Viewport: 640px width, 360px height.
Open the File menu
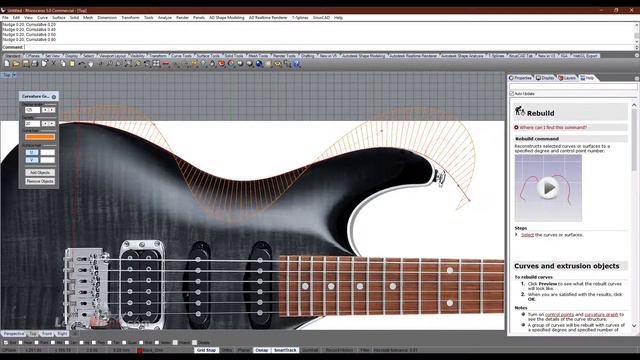click(5, 18)
